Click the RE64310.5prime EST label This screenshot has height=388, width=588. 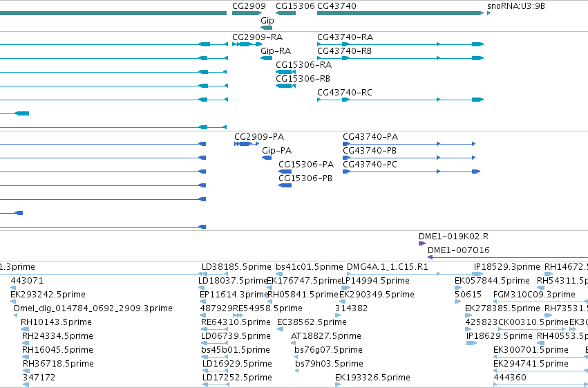[236, 322]
